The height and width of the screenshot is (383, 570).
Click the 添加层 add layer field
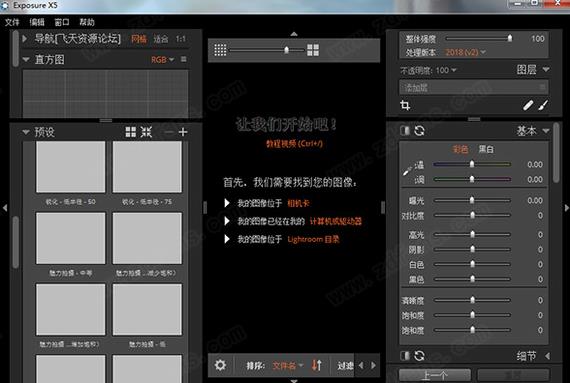tap(474, 88)
